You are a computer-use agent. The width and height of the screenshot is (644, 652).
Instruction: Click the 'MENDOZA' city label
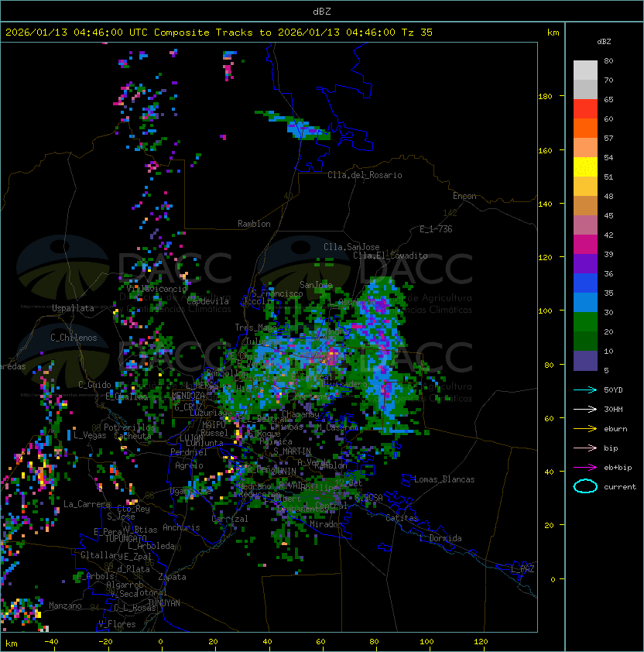tap(188, 395)
